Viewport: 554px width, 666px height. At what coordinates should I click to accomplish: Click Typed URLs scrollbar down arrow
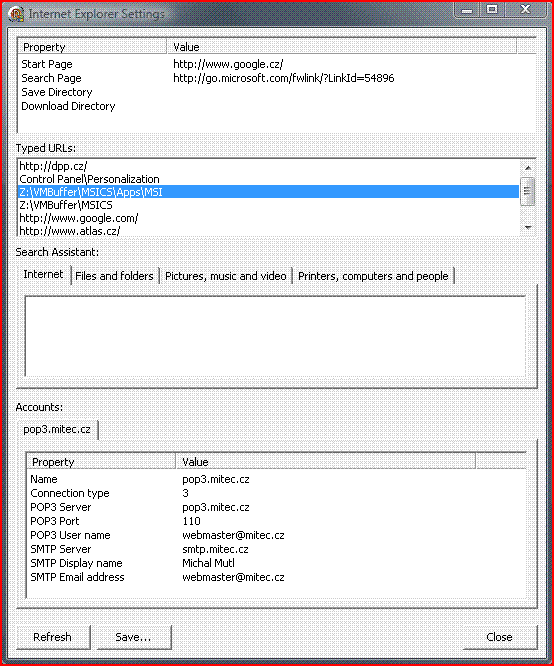(x=528, y=228)
